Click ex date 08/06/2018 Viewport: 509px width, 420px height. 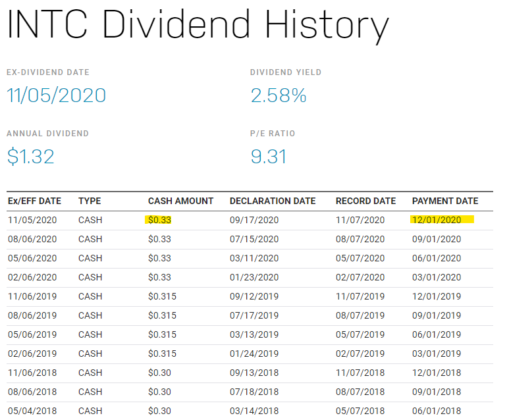coord(32,392)
